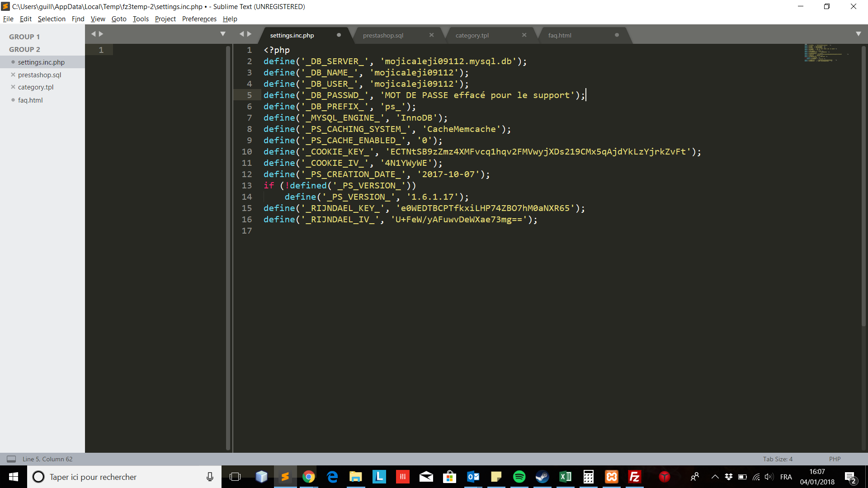Open Task View from the taskbar
This screenshot has width=868, height=488.
coord(235,477)
